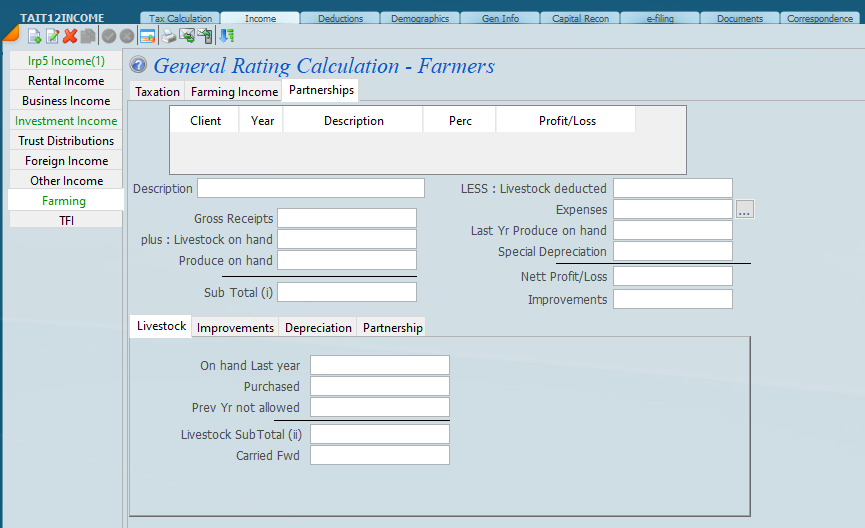Click the window layout icon in toolbar
The height and width of the screenshot is (528, 865).
point(147,36)
